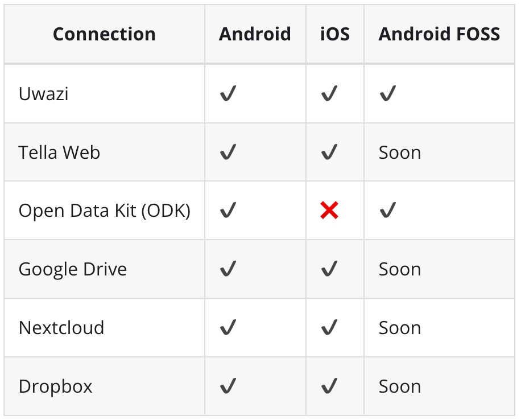Screen dimensions: 521x420
Task: Click the Open Data Kit Android checkmark
Action: (x=228, y=210)
